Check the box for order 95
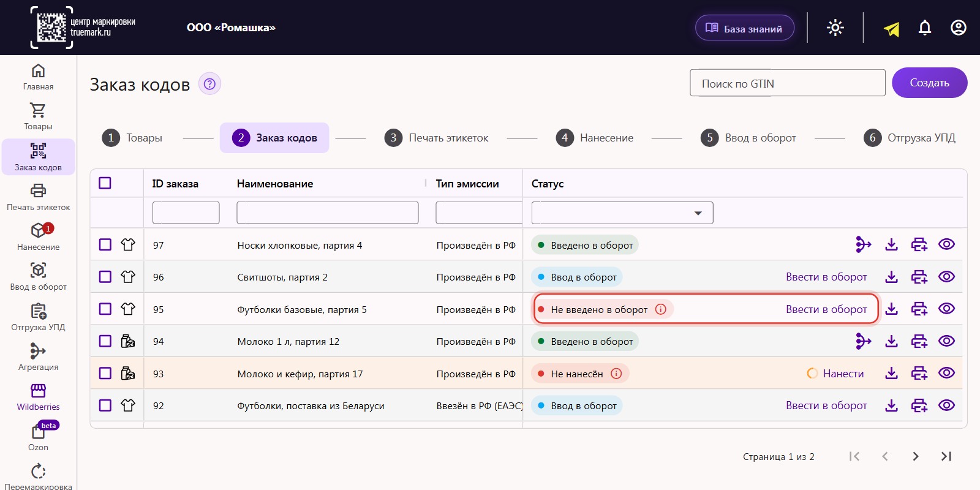 click(105, 309)
